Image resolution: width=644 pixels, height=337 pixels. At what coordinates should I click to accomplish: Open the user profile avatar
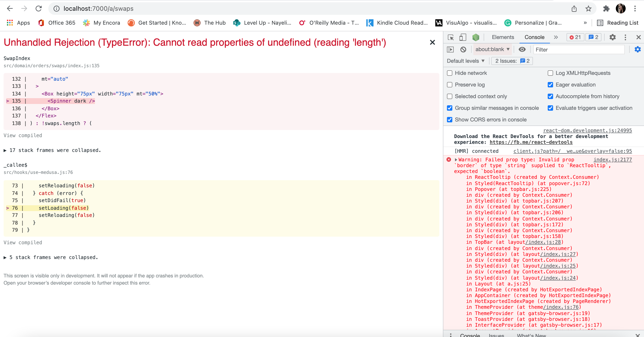pos(620,9)
